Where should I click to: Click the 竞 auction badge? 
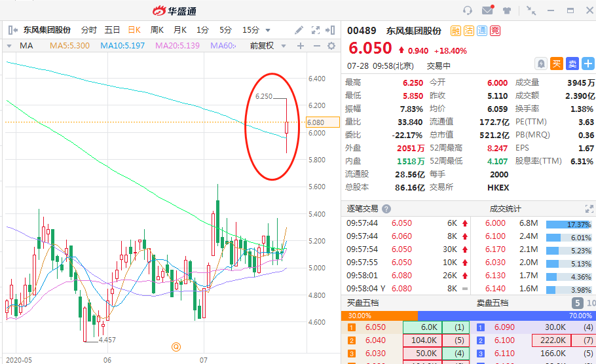pos(495,31)
